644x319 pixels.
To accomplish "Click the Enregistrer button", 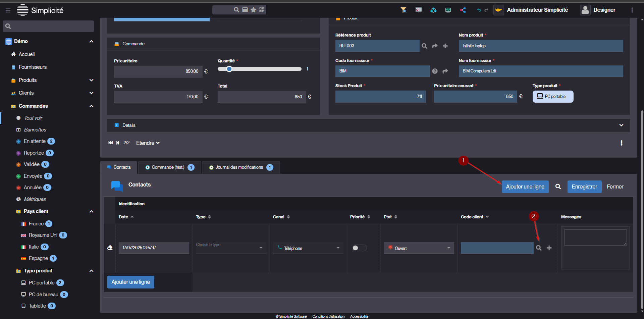I will 584,187.
